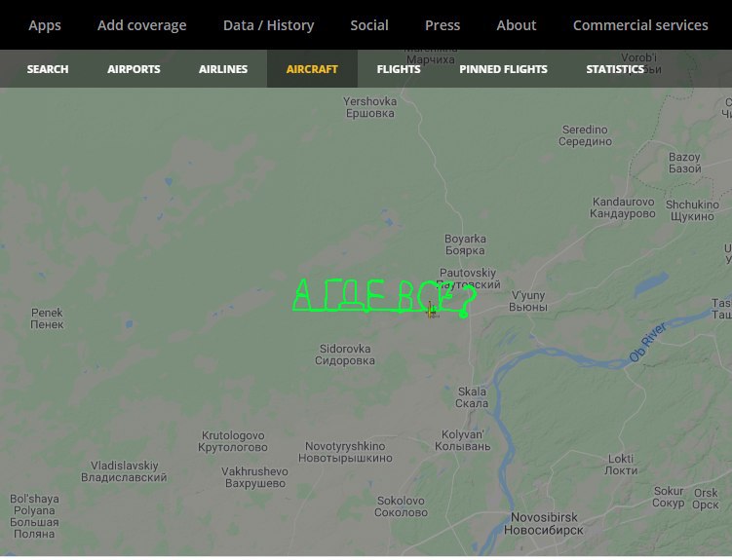Click the Lokti map label
Screen dimensions: 732x560
click(x=621, y=465)
